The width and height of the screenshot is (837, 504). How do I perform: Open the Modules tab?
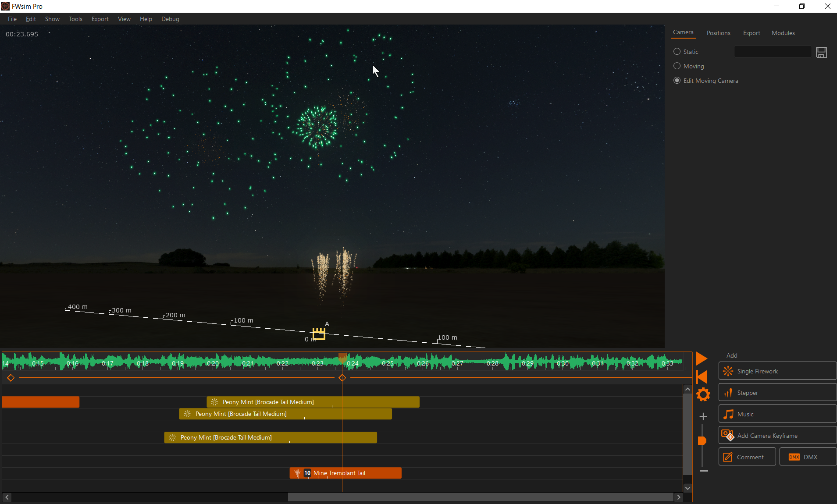783,33
